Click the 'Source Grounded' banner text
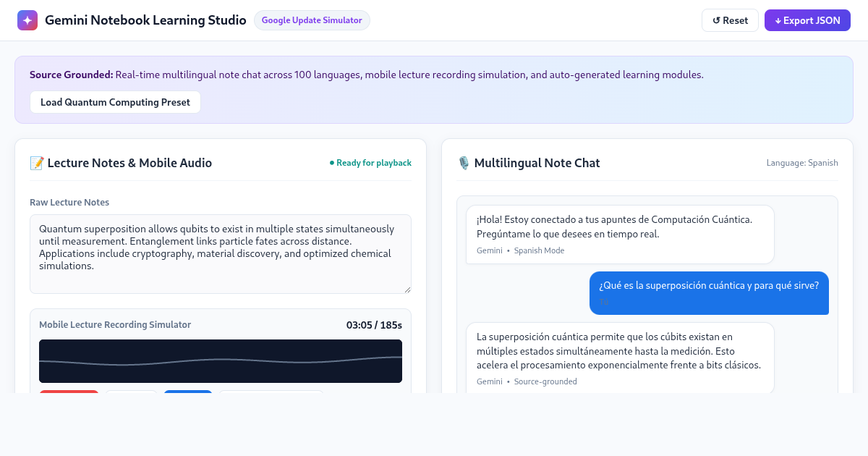The image size is (868, 456). [367, 75]
